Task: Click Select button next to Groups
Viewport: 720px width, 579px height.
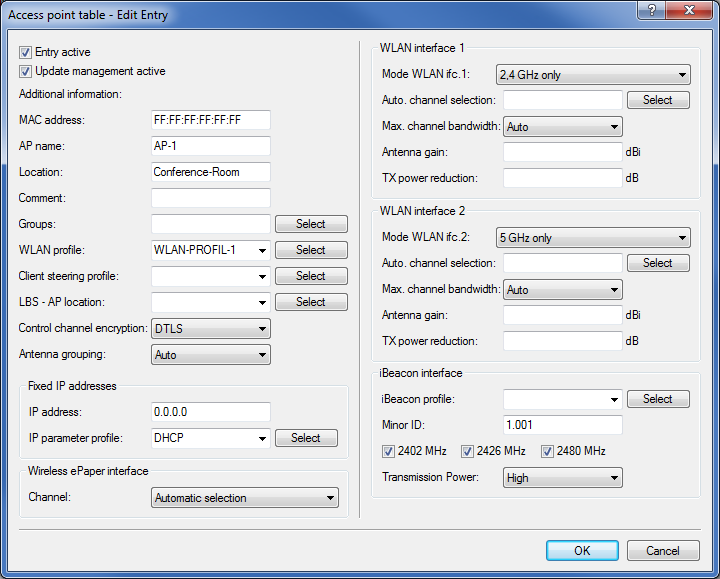Action: tap(311, 224)
